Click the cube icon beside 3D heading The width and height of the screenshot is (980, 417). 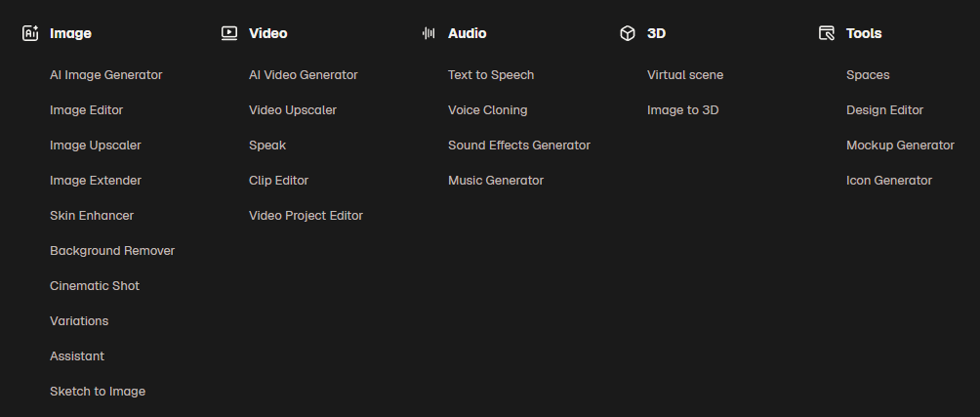pyautogui.click(x=628, y=33)
